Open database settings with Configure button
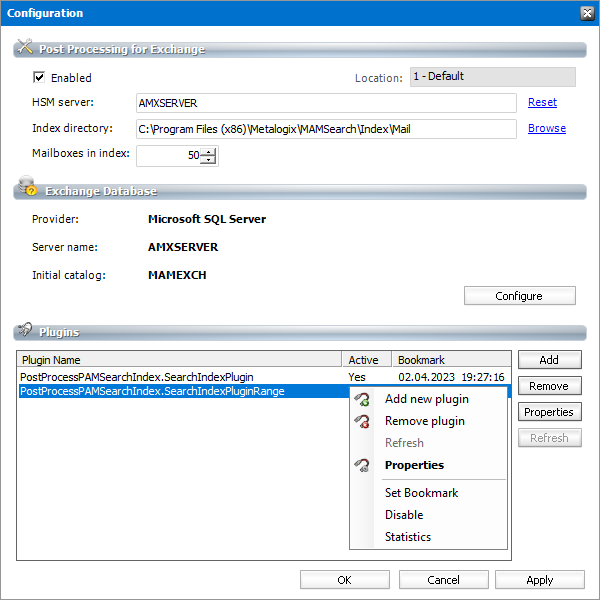Viewport: 600px width, 600px height. tap(520, 296)
